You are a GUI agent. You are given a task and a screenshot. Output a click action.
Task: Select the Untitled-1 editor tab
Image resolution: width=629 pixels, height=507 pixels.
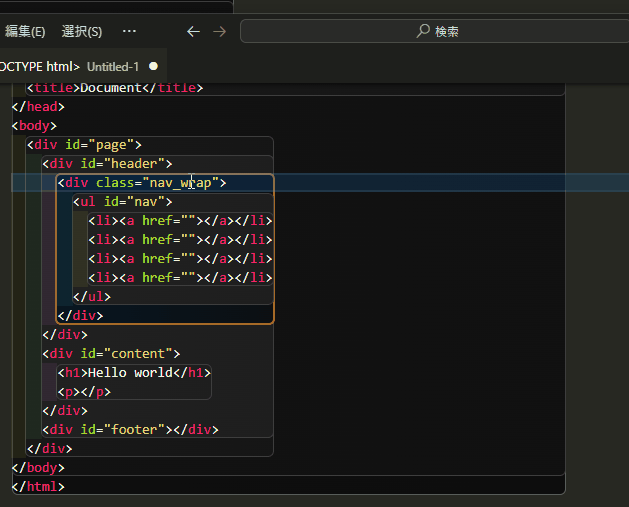click(112, 66)
